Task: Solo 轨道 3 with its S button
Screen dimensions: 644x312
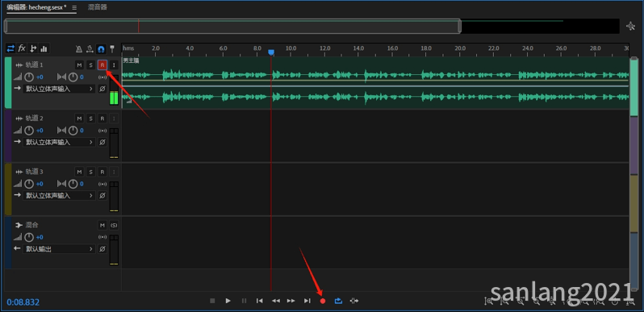Action: click(x=90, y=172)
